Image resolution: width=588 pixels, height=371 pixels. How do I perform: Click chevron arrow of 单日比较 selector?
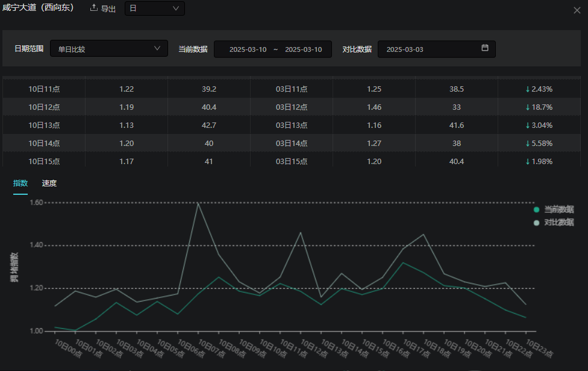click(x=158, y=48)
